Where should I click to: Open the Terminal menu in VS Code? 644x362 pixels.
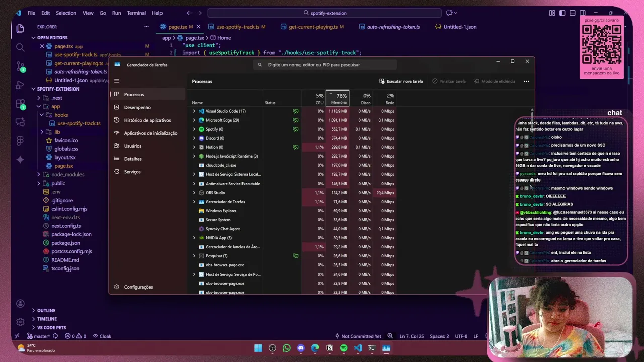[136, 13]
